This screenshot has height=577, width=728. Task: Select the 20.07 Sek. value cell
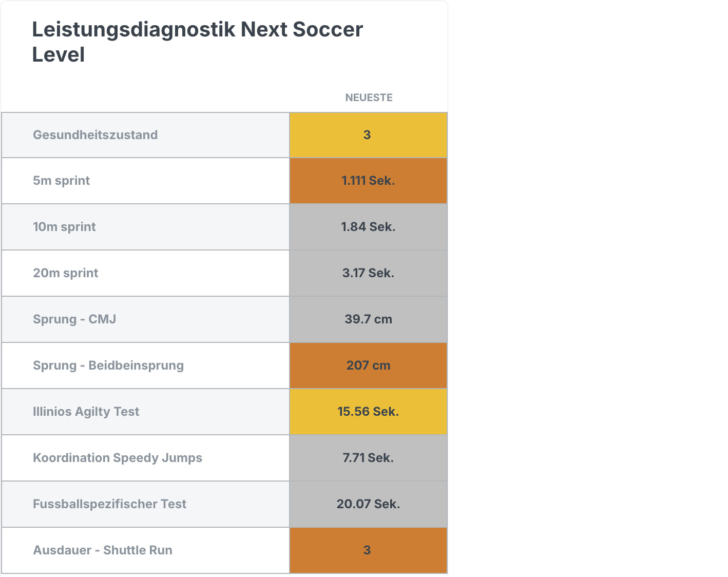368,504
